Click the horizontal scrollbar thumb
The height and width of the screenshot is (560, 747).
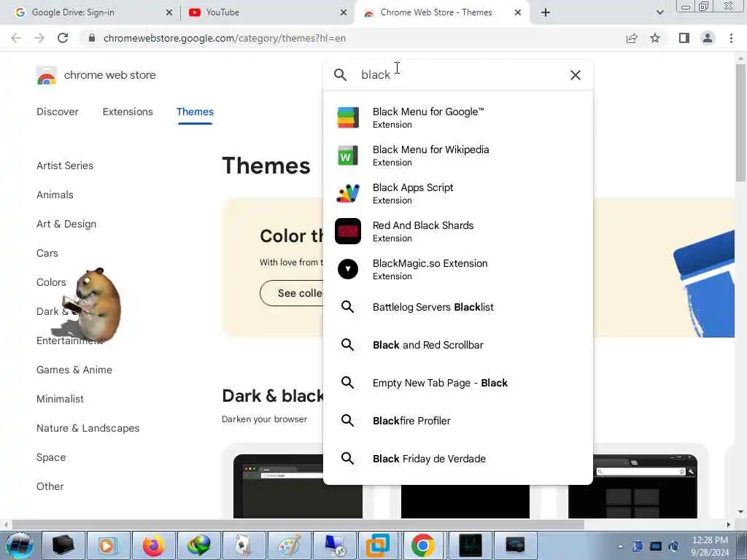[x=298, y=524]
